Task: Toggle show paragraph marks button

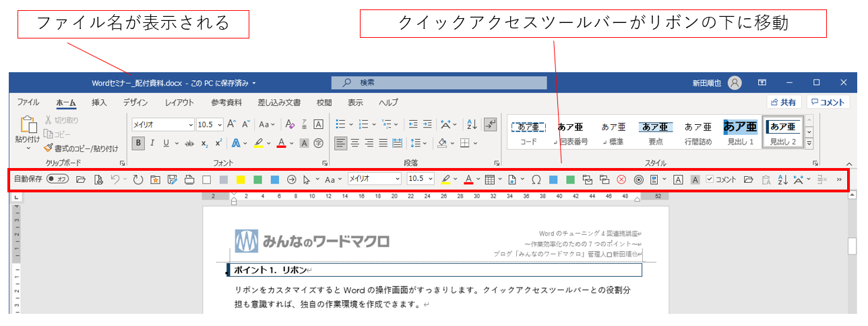Action: (491, 124)
